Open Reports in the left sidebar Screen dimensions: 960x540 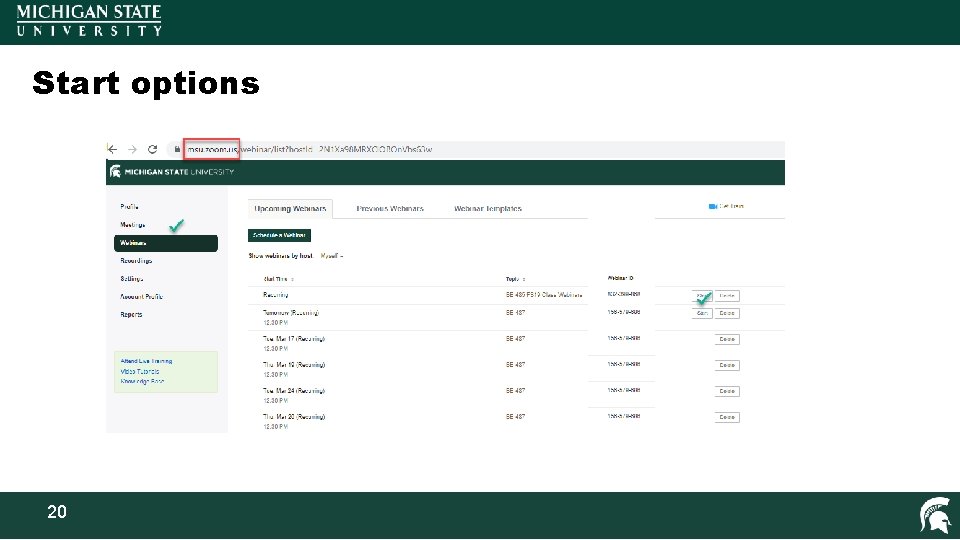click(x=131, y=314)
